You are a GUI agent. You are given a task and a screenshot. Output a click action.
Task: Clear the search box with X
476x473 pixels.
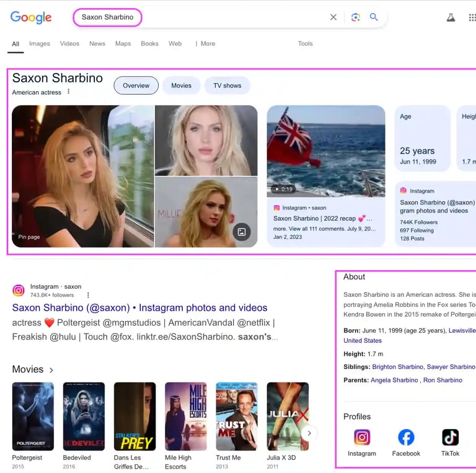[333, 17]
